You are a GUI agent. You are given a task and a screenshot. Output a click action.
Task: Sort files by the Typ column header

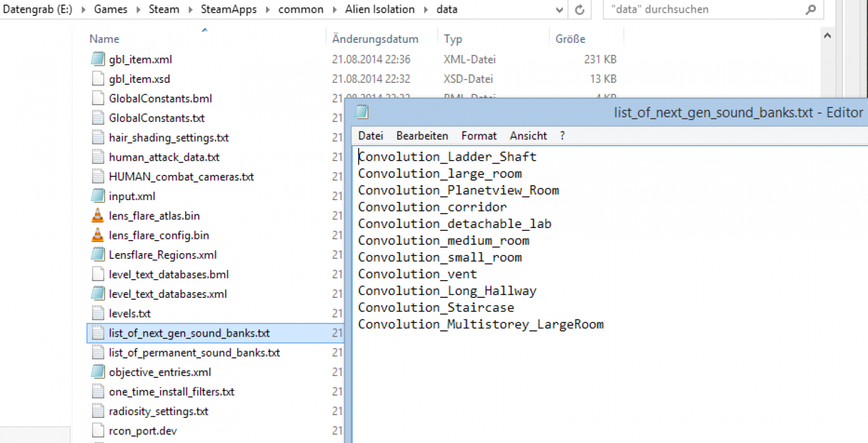point(453,39)
